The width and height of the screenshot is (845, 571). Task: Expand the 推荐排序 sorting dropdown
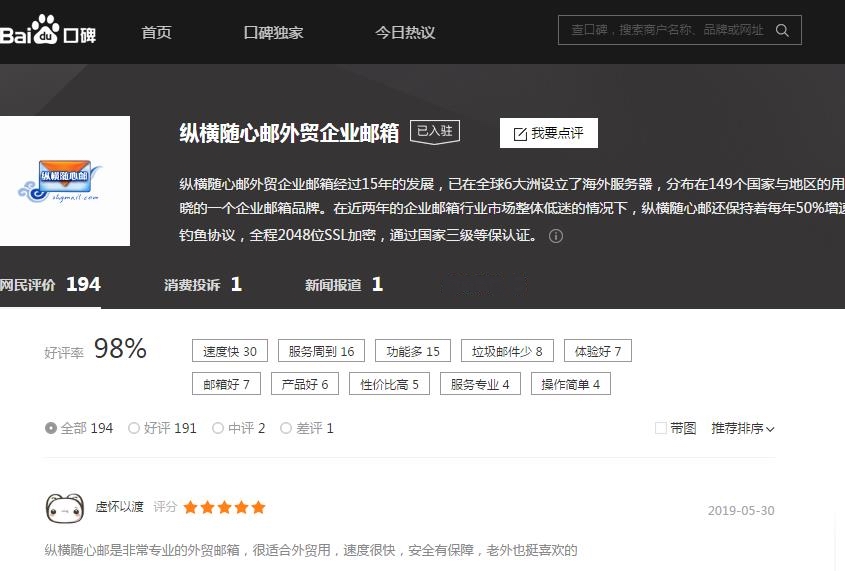742,428
